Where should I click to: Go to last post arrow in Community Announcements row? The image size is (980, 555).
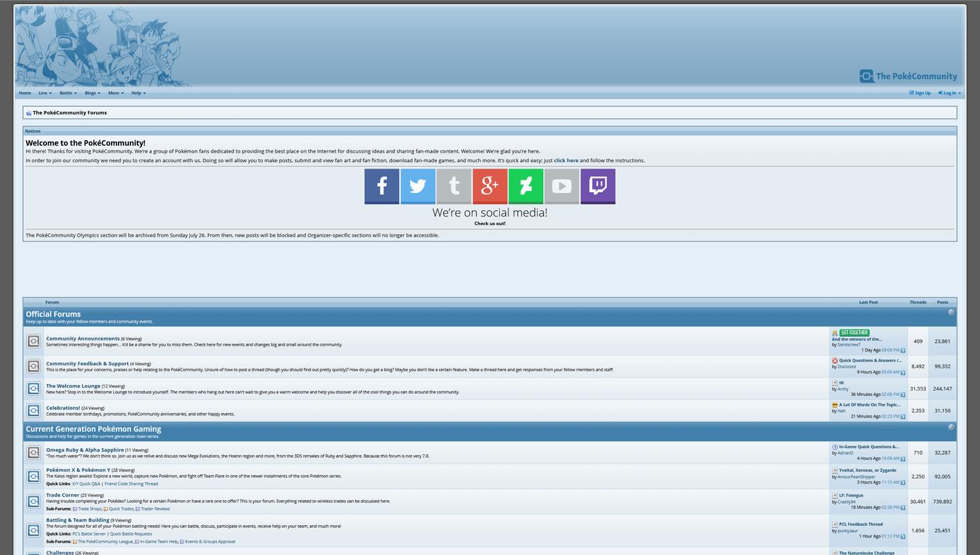tap(903, 350)
